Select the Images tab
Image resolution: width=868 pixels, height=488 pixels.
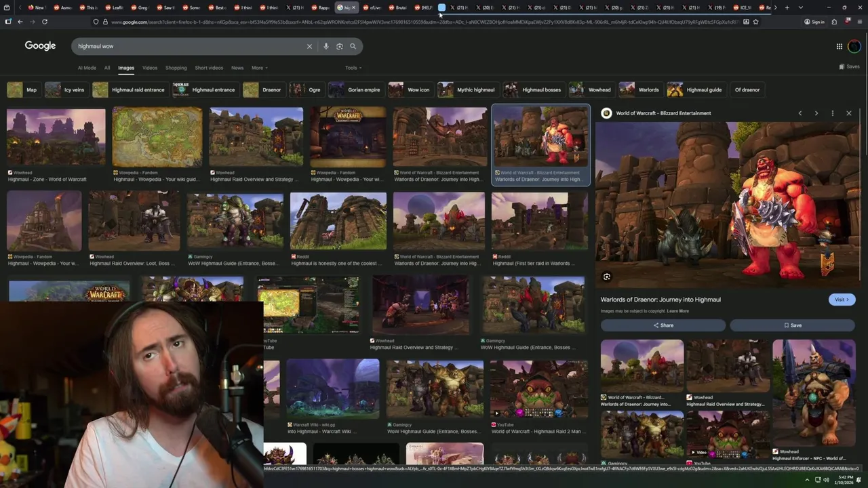(126, 68)
